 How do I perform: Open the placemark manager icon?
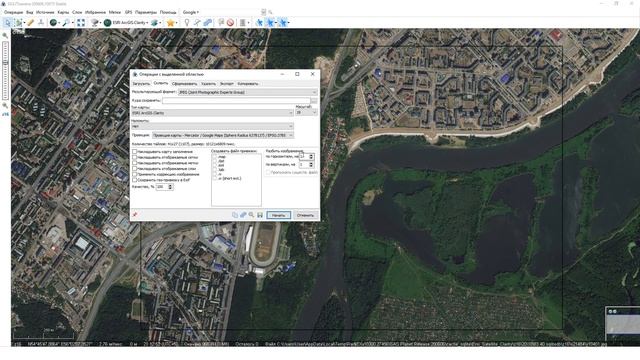[x=221, y=22]
